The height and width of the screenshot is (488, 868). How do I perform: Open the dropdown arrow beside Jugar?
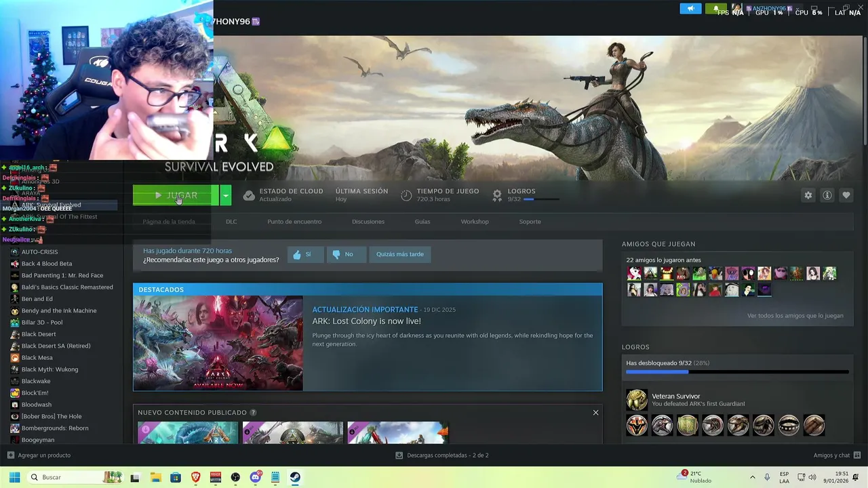tap(226, 195)
